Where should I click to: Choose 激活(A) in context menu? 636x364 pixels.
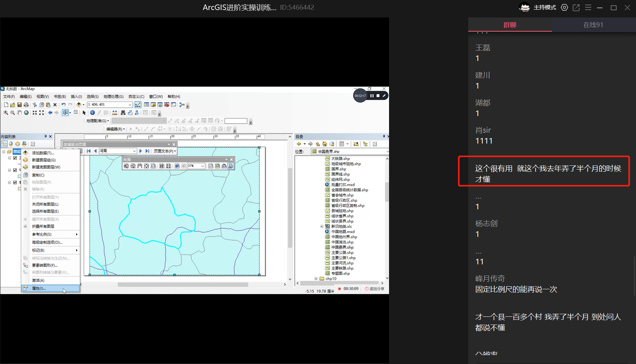[x=51, y=280]
